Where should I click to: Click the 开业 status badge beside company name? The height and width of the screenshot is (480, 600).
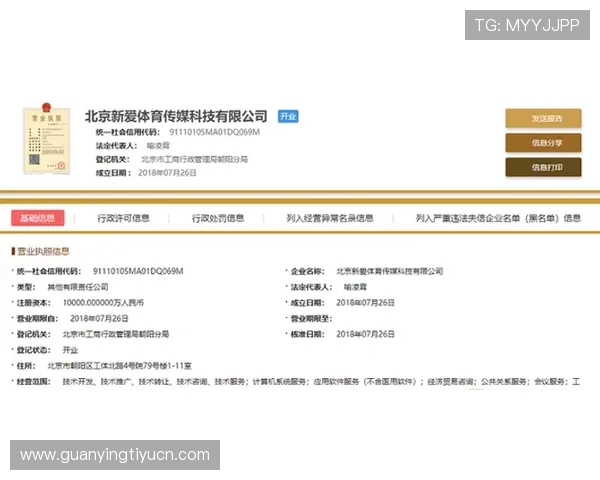[x=288, y=116]
